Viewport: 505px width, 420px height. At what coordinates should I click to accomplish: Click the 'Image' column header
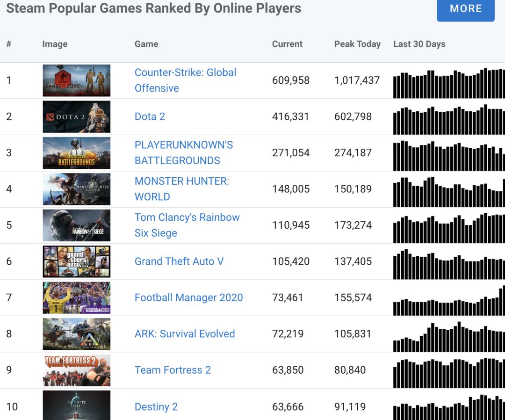pyautogui.click(x=55, y=44)
